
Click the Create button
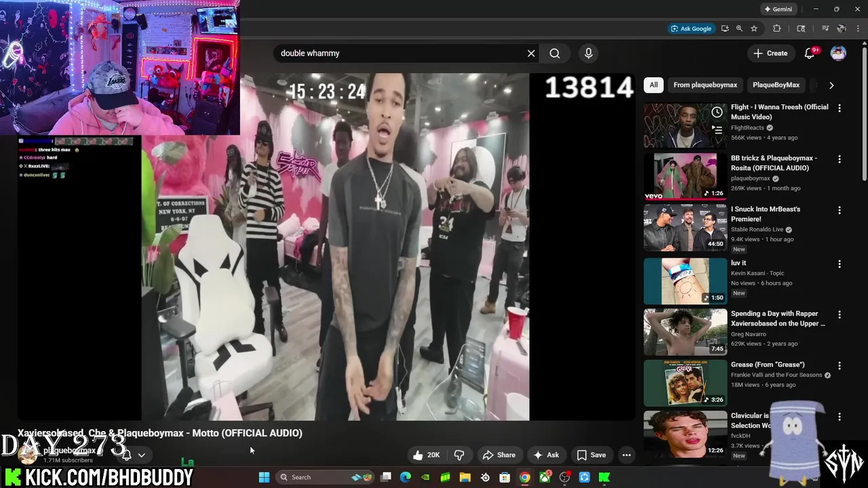click(x=771, y=53)
